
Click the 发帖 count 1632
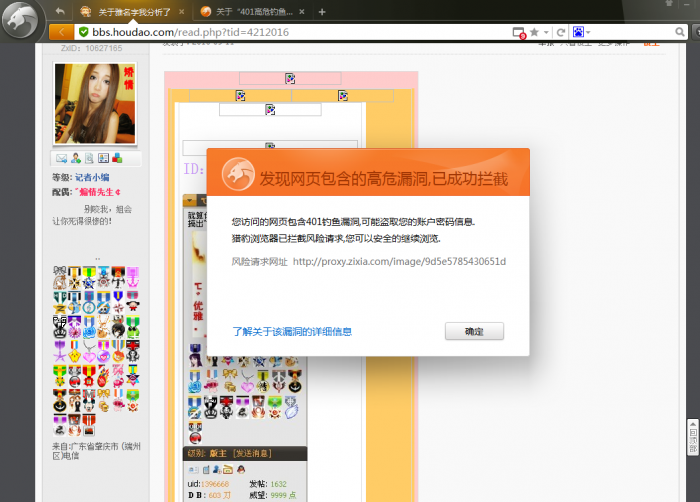pyautogui.click(x=279, y=484)
